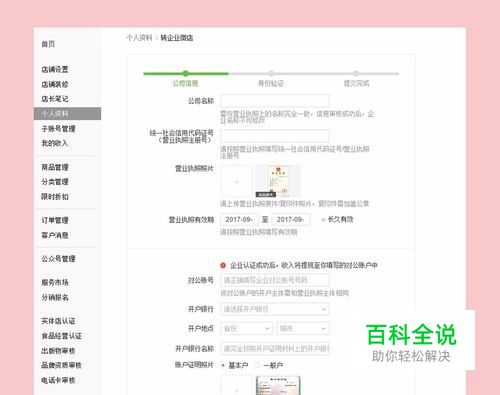This screenshot has height=395, width=500.
Task: Click the 公司信息 progress step marker
Action: click(185, 74)
